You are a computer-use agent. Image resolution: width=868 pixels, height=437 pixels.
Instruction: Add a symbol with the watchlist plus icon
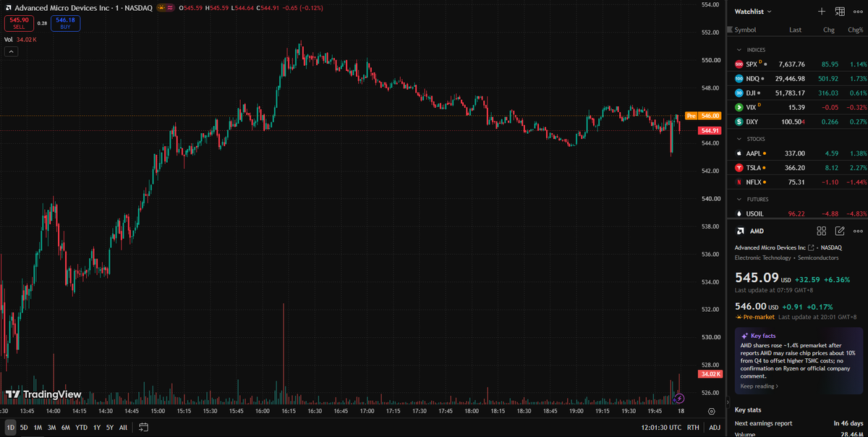tap(821, 12)
